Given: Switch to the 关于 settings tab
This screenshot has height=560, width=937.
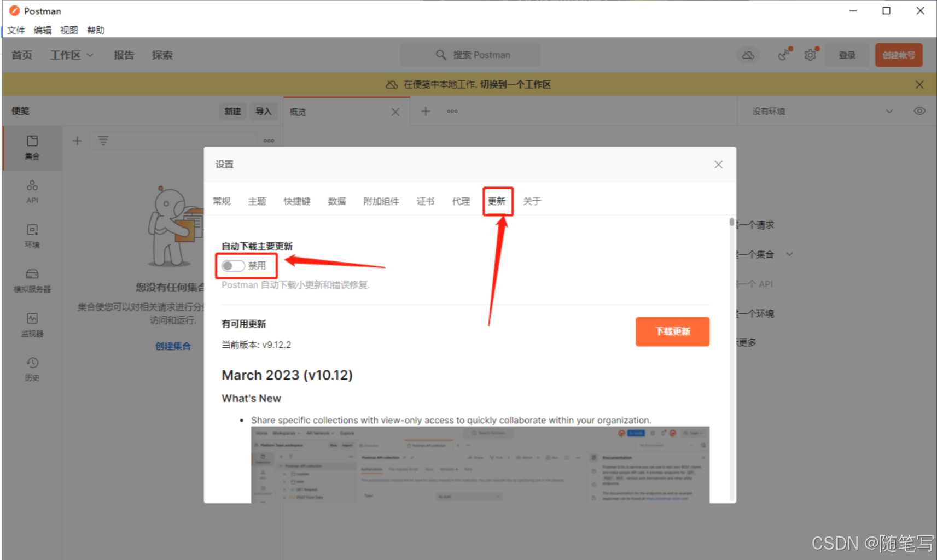Looking at the screenshot, I should coord(532,201).
